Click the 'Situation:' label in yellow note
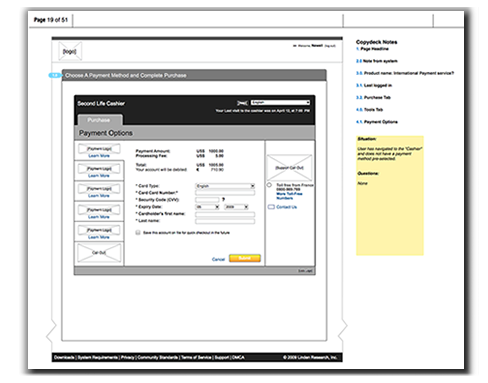The width and height of the screenshot is (488, 383). point(367,139)
